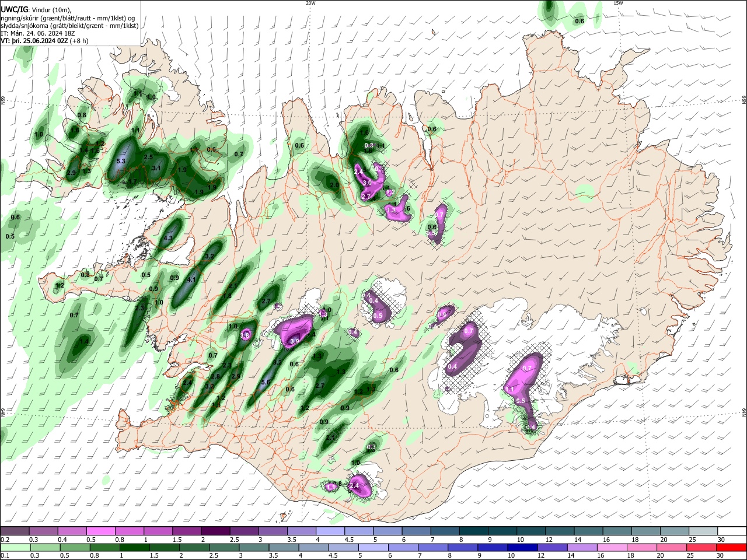Image resolution: width=747 pixels, height=560 pixels.
Task: Select the bright pink 0.5 swatch in the snow scale
Action: pyautogui.click(x=100, y=531)
